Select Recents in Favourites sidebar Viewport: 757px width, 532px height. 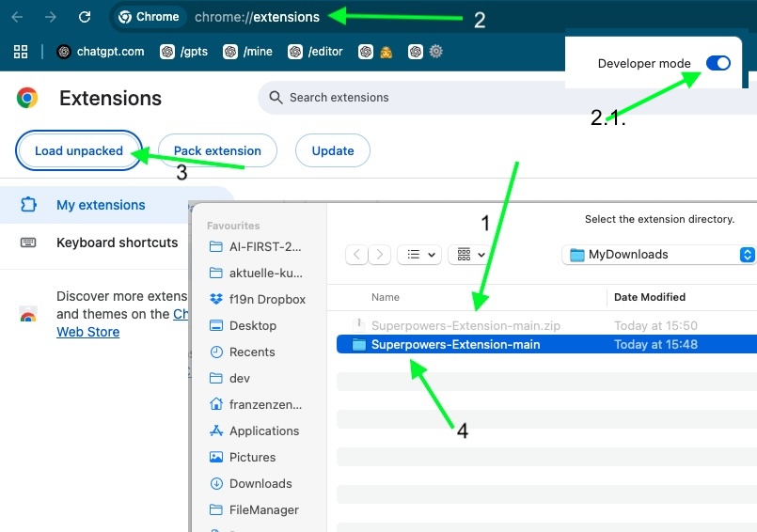click(243, 352)
